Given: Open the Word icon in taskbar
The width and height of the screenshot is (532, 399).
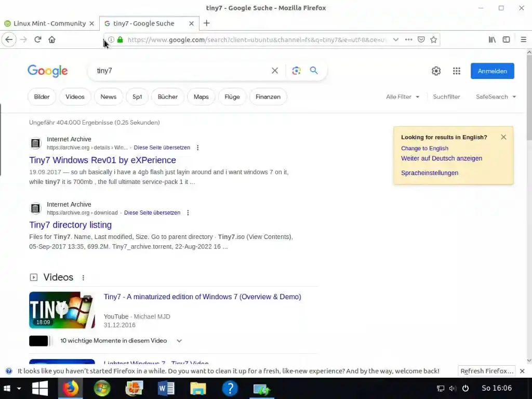Looking at the screenshot, I should click(x=166, y=389).
